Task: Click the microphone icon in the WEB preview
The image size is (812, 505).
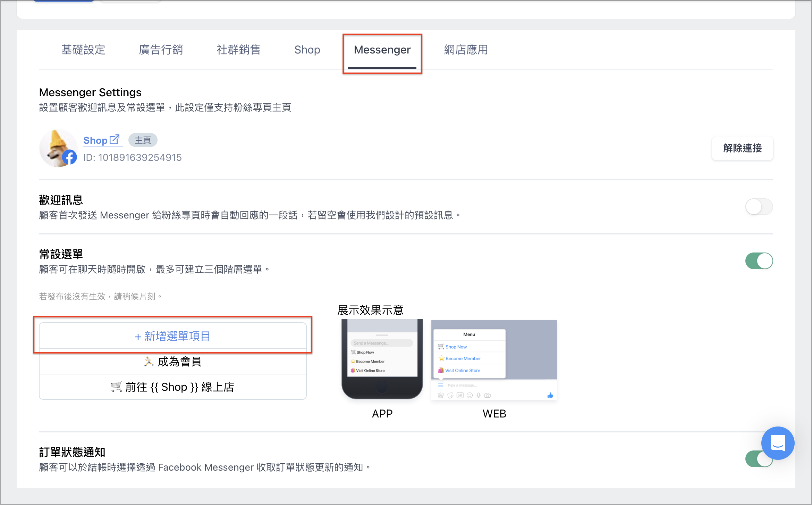Action: (x=479, y=395)
